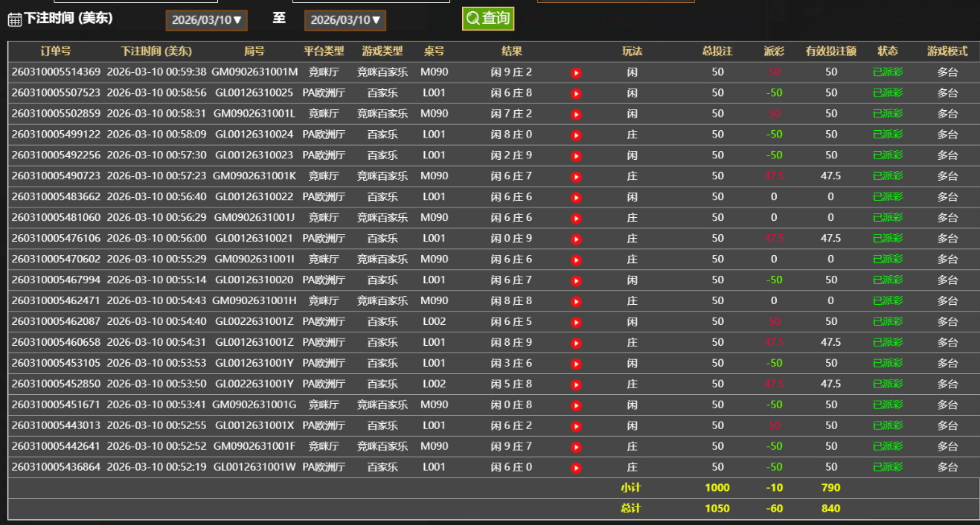Viewport: 980px width, 525px height.
Task: Click the 有效投注额 column header
Action: (830, 51)
